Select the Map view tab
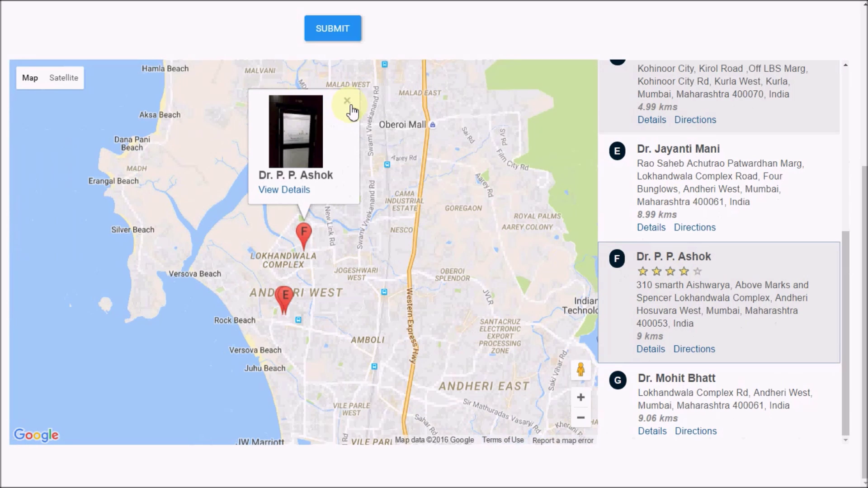 click(x=30, y=78)
